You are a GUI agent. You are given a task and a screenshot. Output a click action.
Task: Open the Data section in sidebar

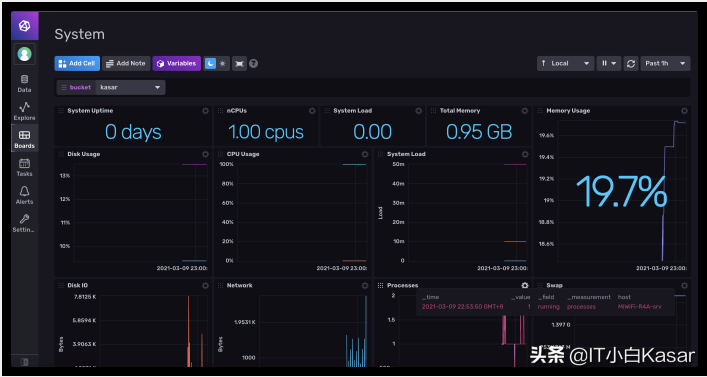(x=24, y=84)
